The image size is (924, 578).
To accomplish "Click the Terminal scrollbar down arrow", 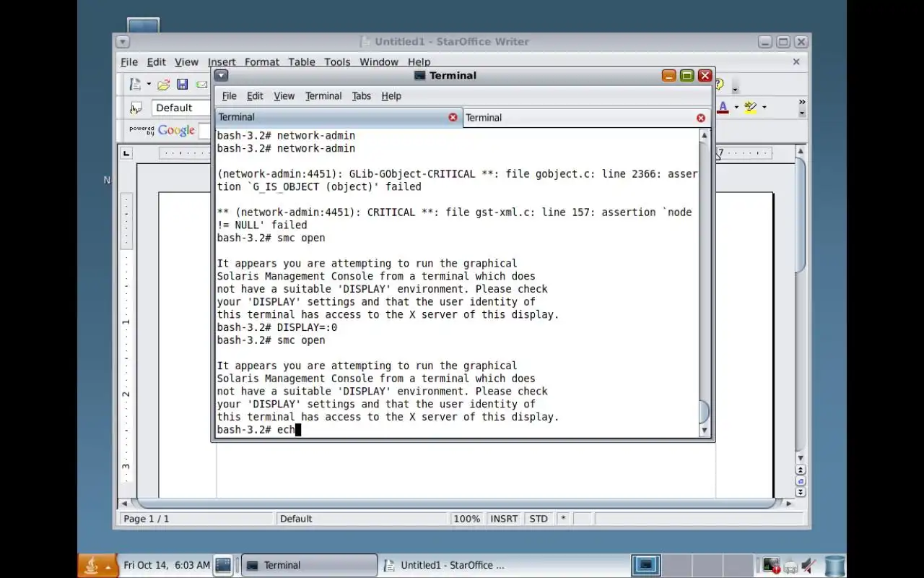I will point(705,431).
